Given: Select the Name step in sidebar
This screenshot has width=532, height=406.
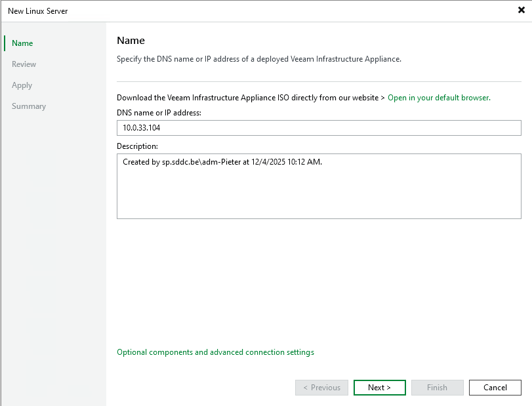Looking at the screenshot, I should tap(22, 43).
